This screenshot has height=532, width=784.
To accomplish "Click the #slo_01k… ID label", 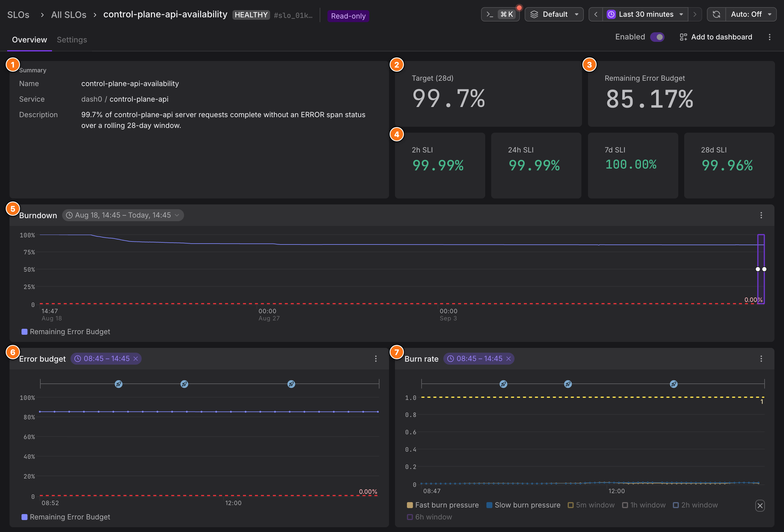I will point(293,16).
